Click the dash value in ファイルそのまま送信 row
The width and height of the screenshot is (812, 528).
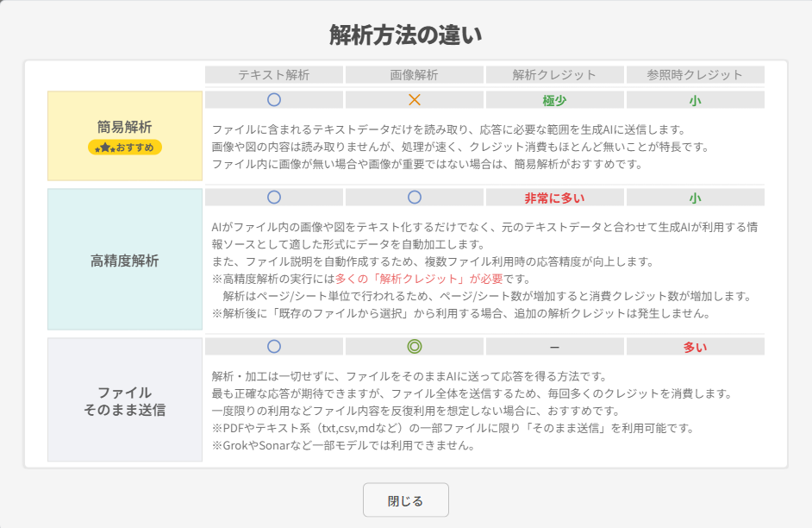[x=554, y=347]
